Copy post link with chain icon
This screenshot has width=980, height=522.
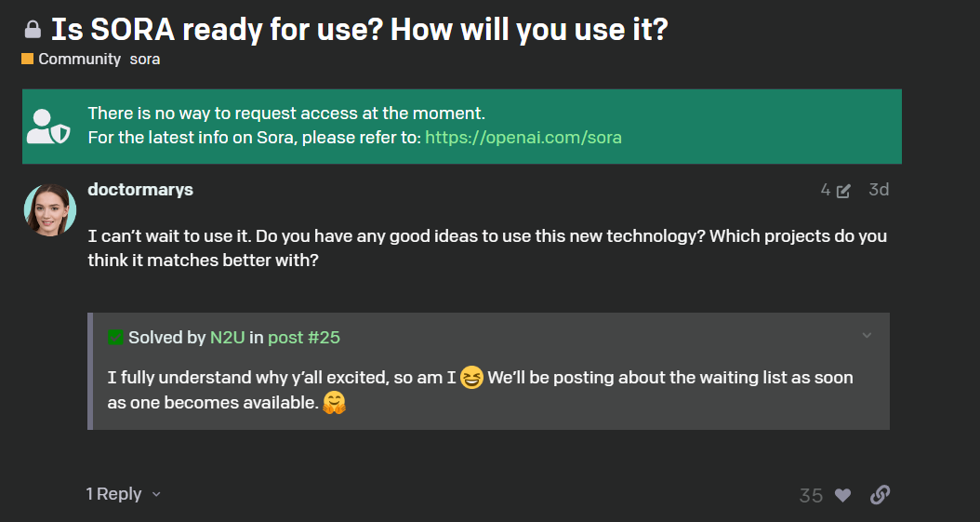pyautogui.click(x=880, y=494)
